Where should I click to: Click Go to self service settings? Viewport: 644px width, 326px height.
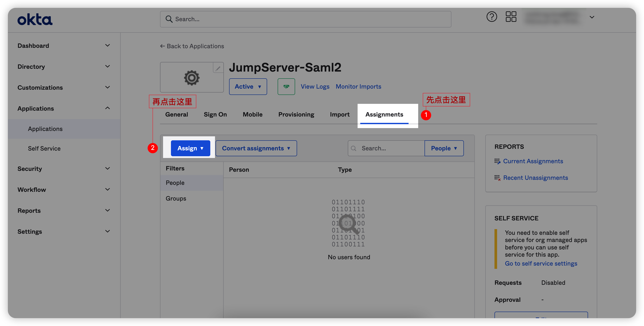(541, 263)
